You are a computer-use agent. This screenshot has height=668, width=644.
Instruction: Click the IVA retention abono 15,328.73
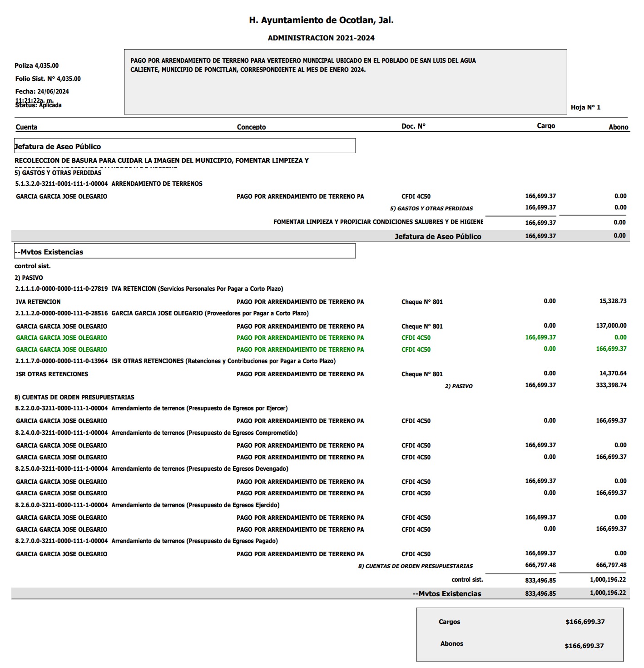point(613,301)
